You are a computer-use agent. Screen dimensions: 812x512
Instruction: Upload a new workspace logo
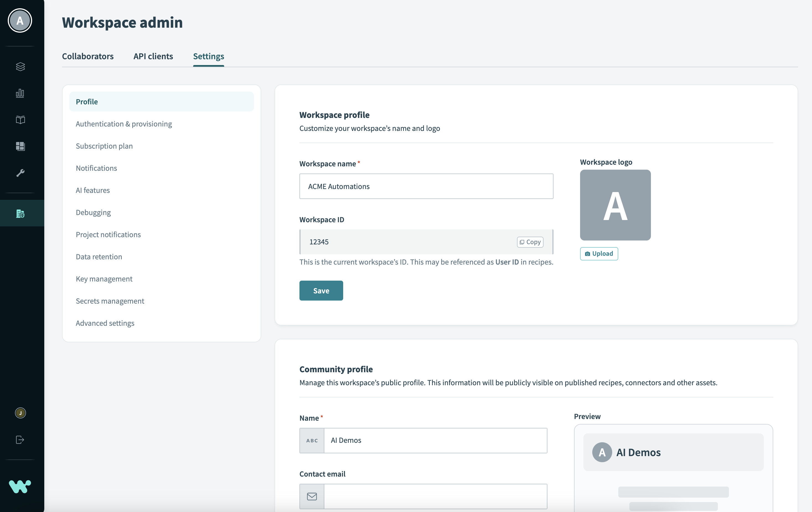pos(599,254)
